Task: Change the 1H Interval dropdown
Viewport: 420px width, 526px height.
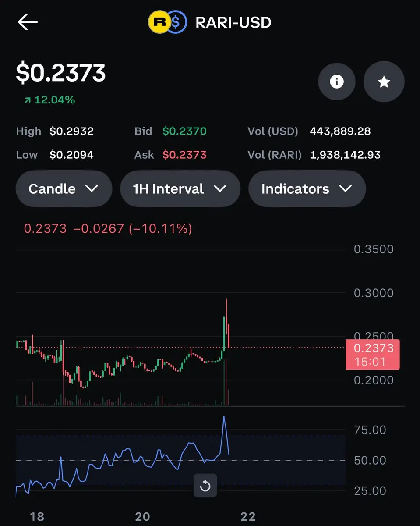Action: [x=180, y=189]
